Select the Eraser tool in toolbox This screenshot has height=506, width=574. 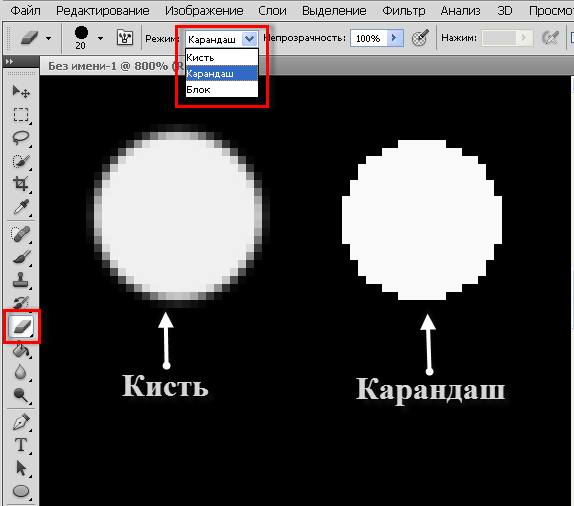(22, 326)
